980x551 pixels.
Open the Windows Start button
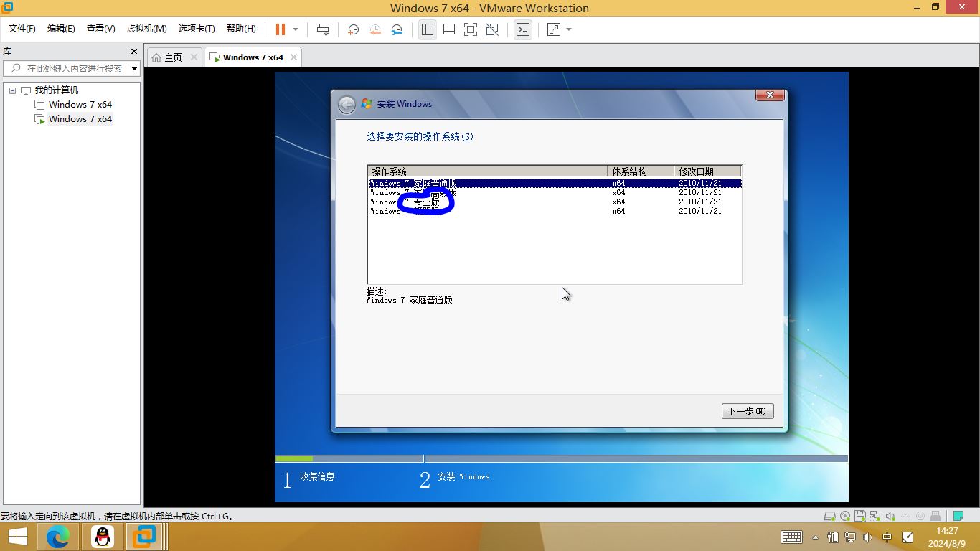(18, 537)
